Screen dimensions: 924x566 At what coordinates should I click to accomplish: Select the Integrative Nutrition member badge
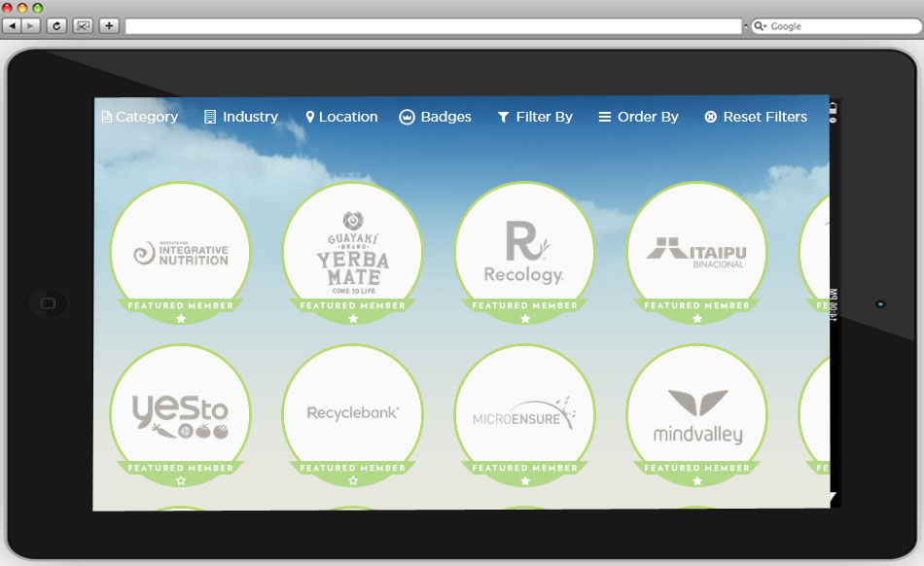click(x=181, y=249)
